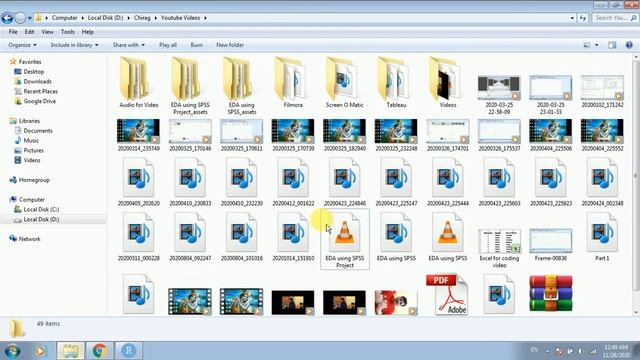The height and width of the screenshot is (360, 640).
Task: Open the EDA using SPSS_assets folder
Action: [242, 86]
